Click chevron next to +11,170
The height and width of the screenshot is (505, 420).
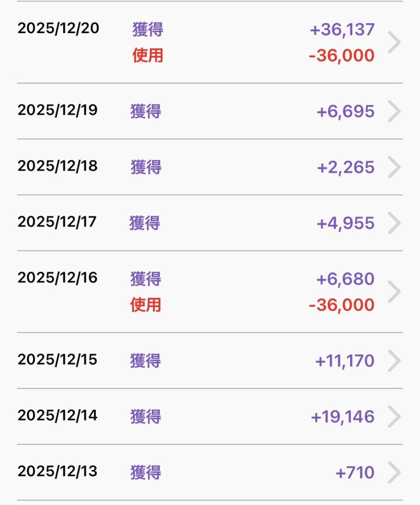(394, 361)
